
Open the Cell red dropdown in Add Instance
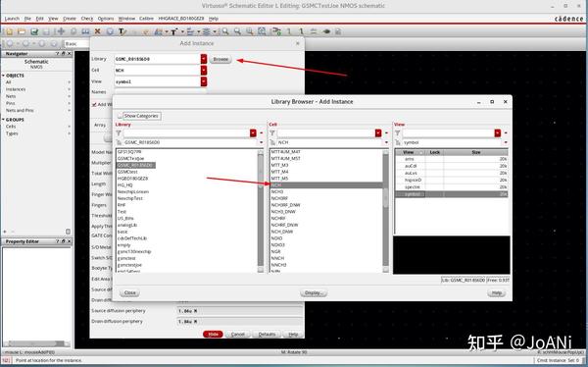pos(204,71)
